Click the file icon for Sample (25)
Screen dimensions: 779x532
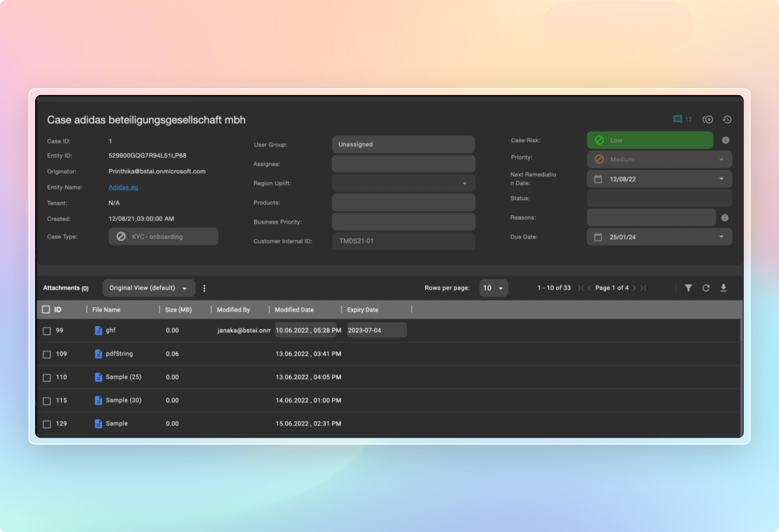click(98, 377)
